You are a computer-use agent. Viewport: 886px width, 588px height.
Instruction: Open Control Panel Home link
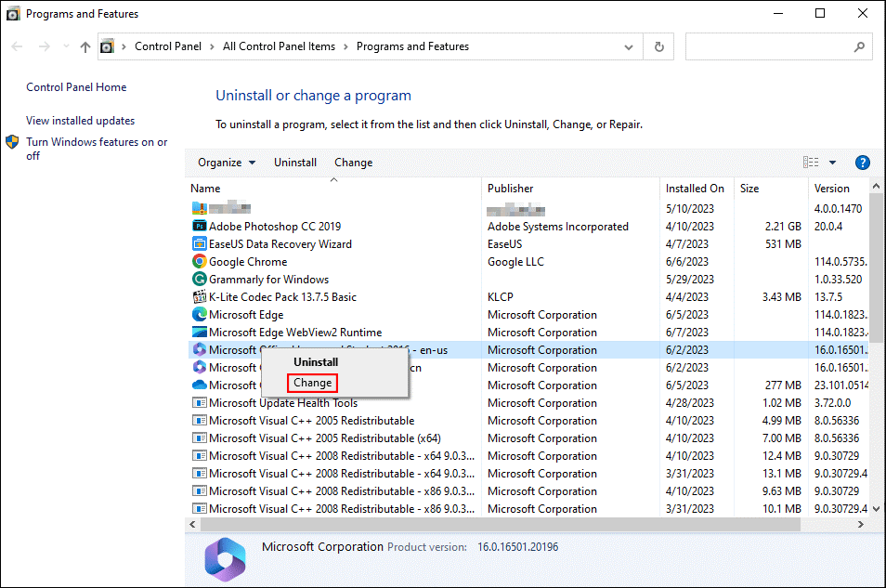click(76, 87)
